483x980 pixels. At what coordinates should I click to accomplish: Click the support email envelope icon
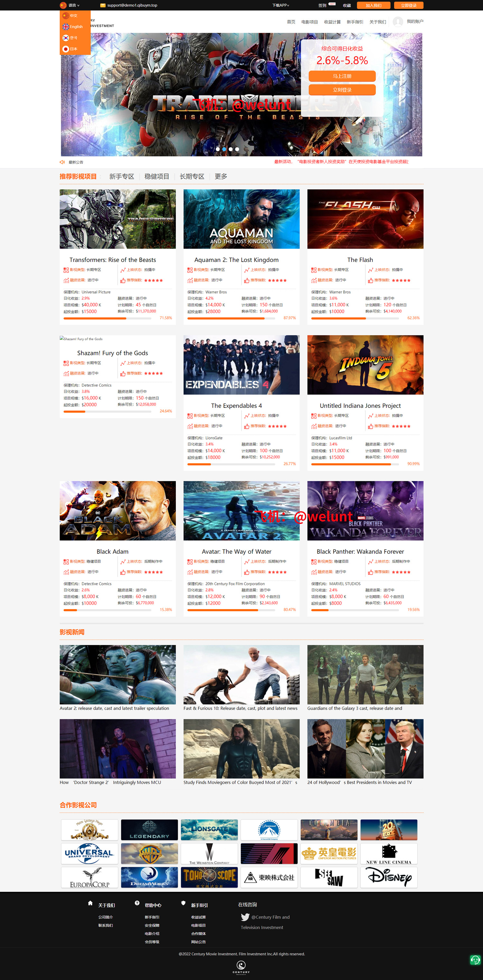[x=103, y=5]
